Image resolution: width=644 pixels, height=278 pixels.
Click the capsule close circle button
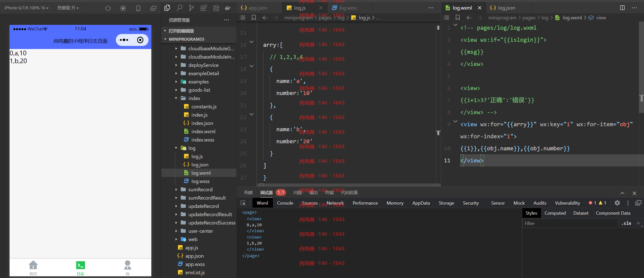coord(140,40)
